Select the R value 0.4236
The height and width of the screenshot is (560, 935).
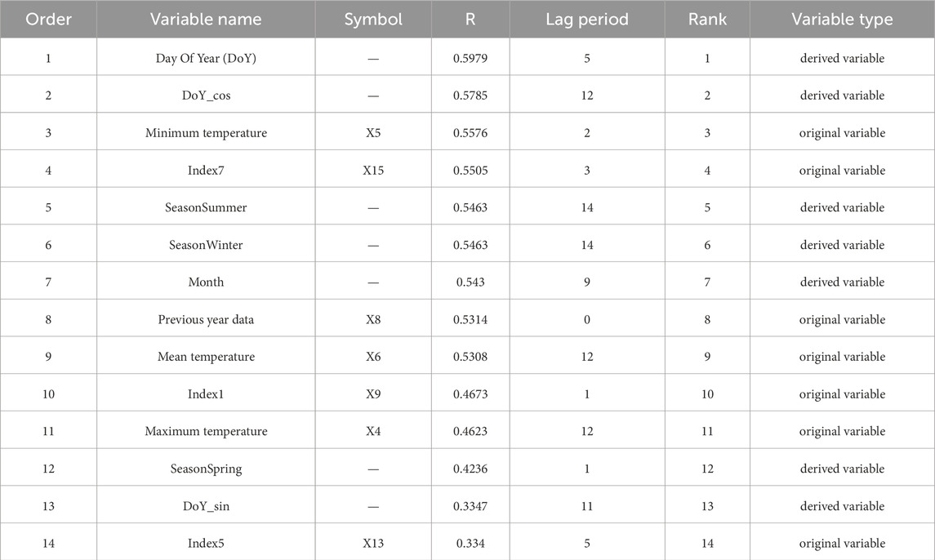click(470, 469)
